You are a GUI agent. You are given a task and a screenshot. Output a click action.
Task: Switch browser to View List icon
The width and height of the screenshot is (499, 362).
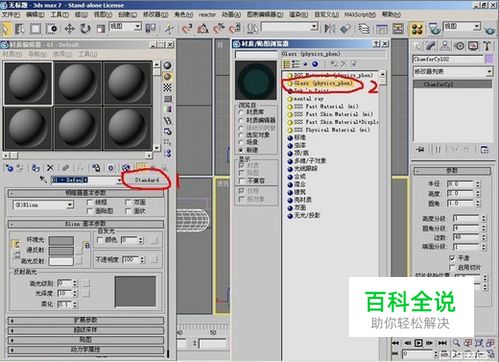coord(286,64)
